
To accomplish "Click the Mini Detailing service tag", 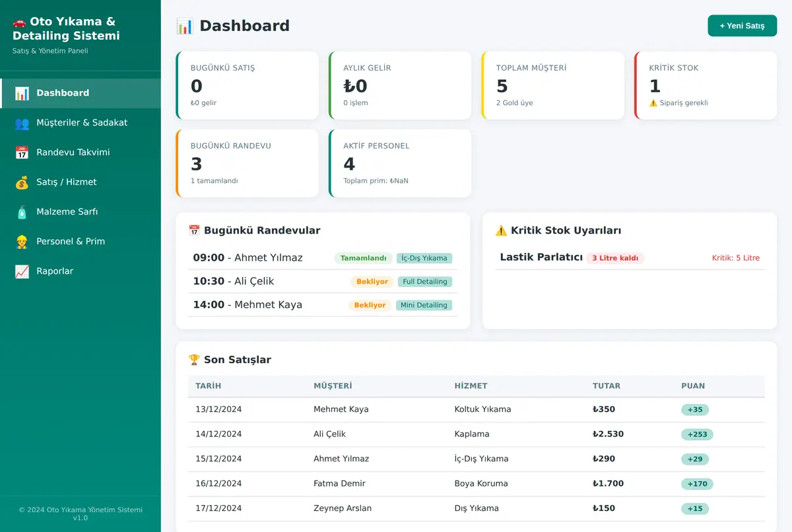I will coord(424,305).
